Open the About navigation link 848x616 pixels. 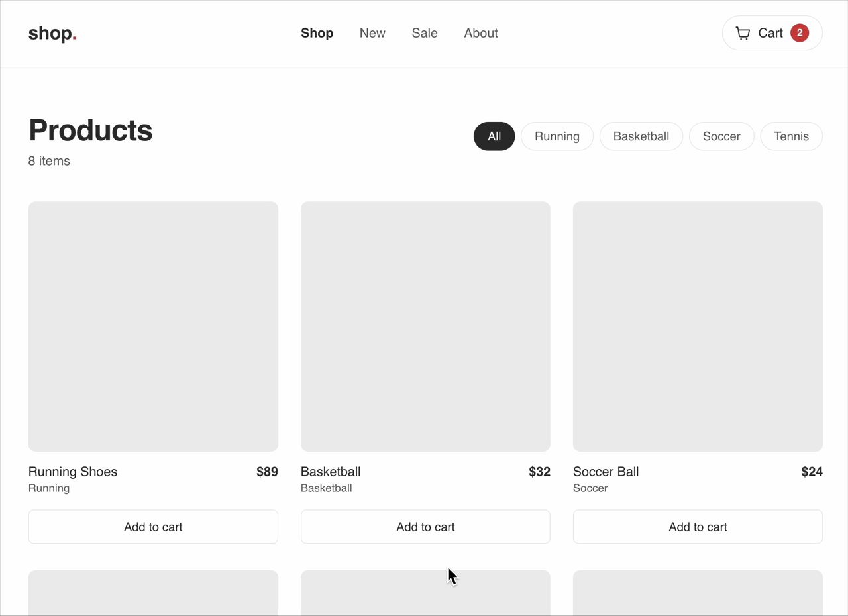(x=481, y=33)
